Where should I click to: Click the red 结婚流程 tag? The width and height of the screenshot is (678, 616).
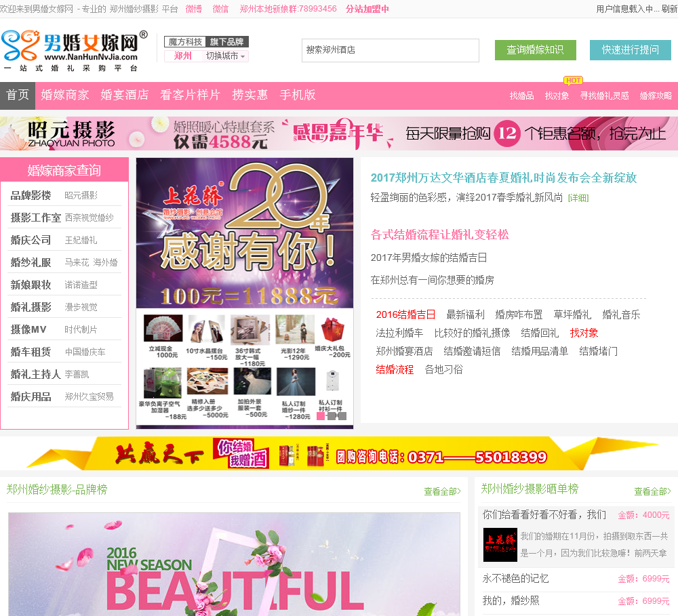click(x=395, y=369)
